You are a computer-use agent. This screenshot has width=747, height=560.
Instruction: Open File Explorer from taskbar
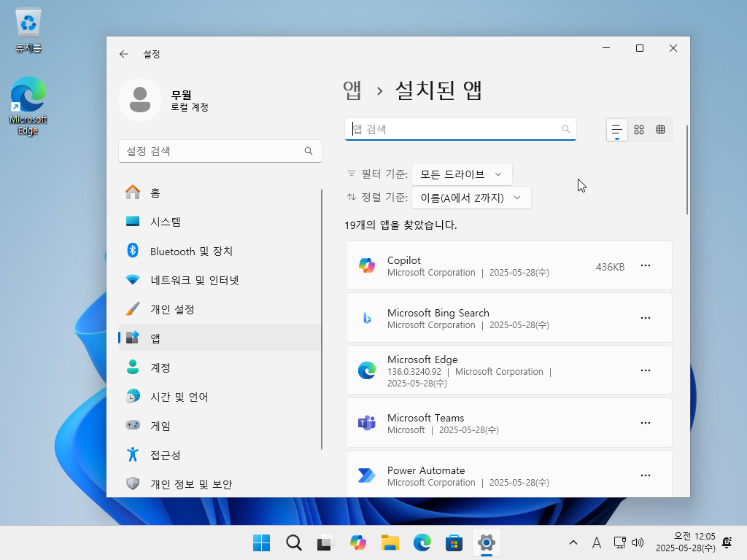pyautogui.click(x=390, y=542)
